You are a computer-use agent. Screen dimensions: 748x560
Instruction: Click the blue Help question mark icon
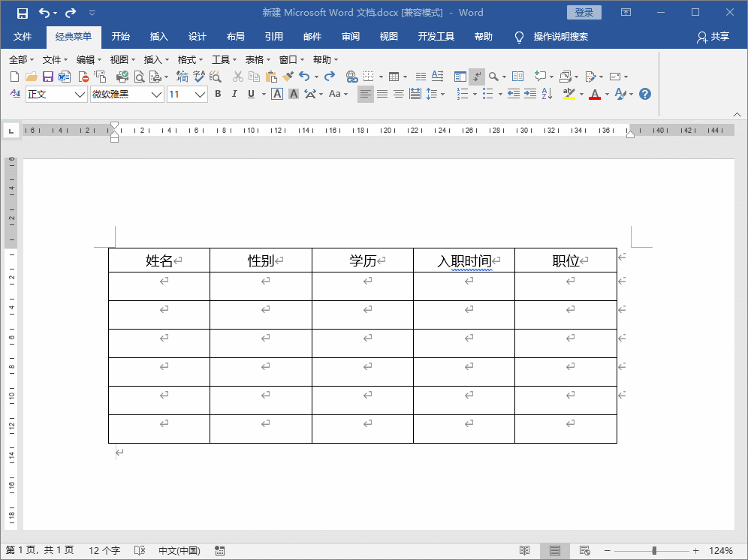coord(645,94)
